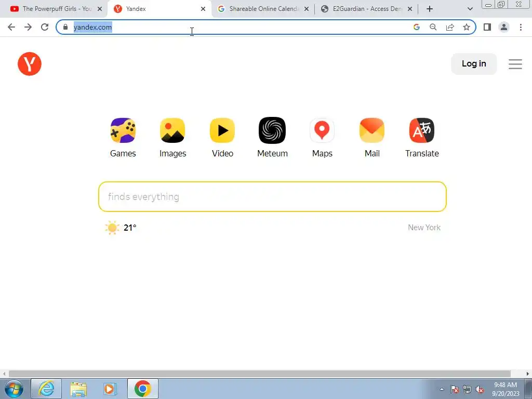Image resolution: width=532 pixels, height=399 pixels.
Task: Click the taskbar clock showing 9:48 AM
Action: 506,389
